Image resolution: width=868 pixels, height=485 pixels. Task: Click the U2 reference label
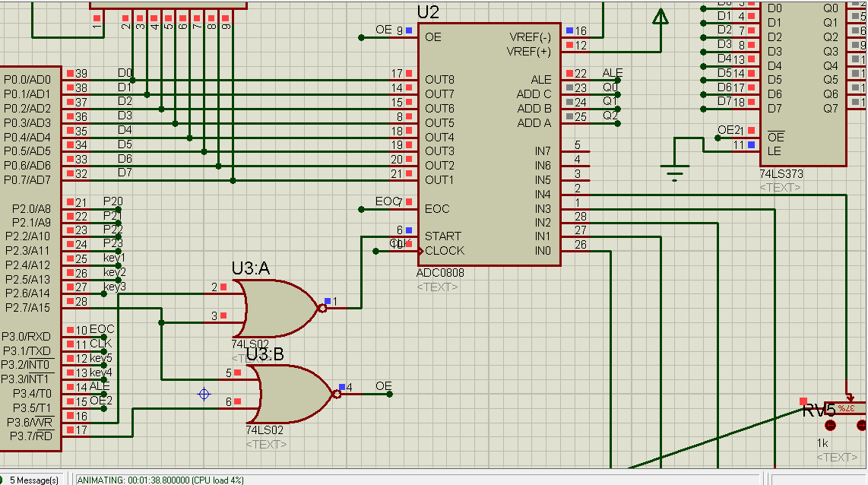[428, 12]
